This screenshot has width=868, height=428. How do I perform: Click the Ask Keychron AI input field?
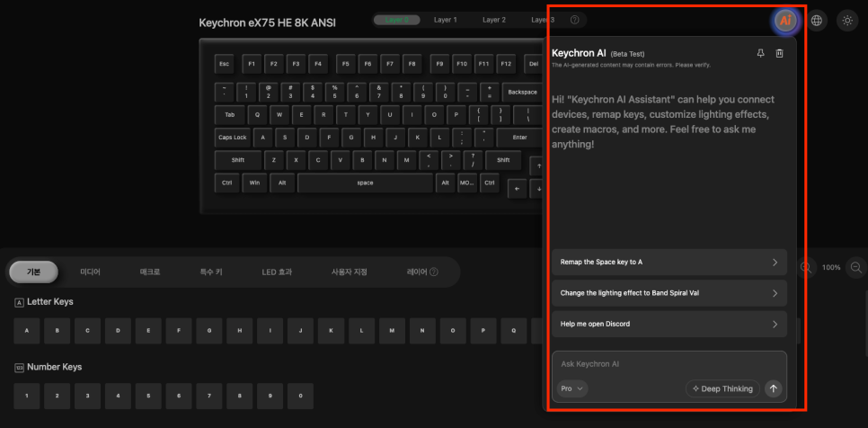click(x=669, y=364)
